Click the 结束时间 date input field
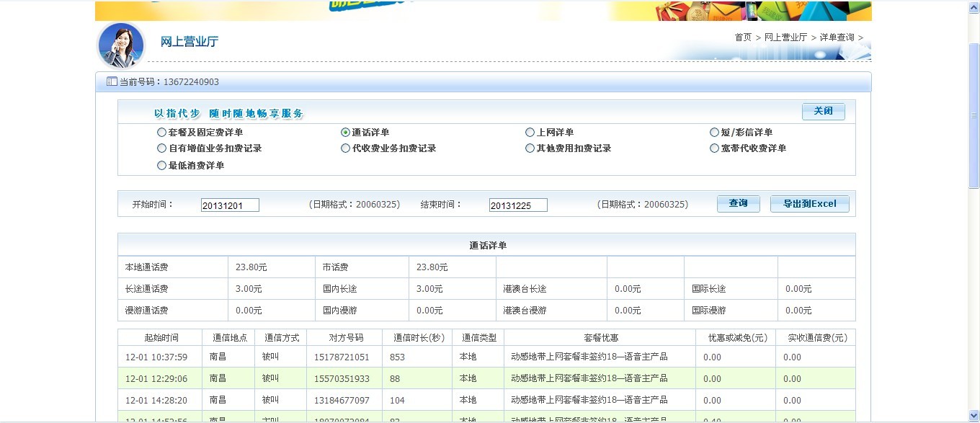Viewport: 980px width, 423px height. point(518,205)
